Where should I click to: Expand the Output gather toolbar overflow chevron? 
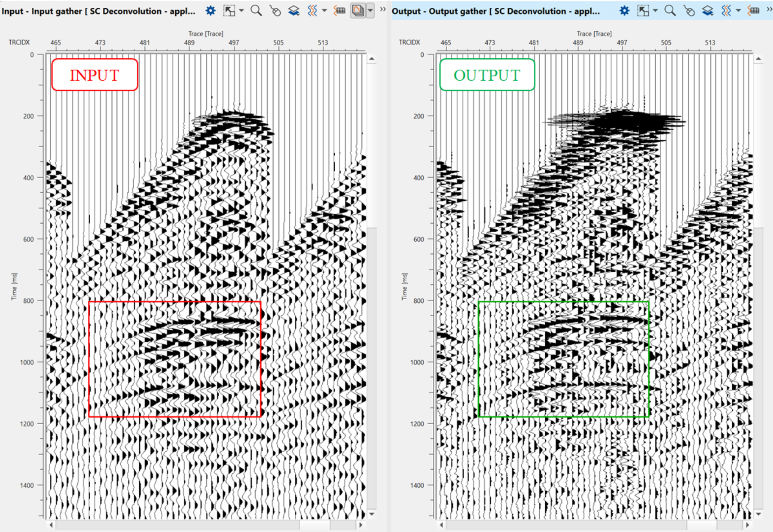(x=769, y=9)
